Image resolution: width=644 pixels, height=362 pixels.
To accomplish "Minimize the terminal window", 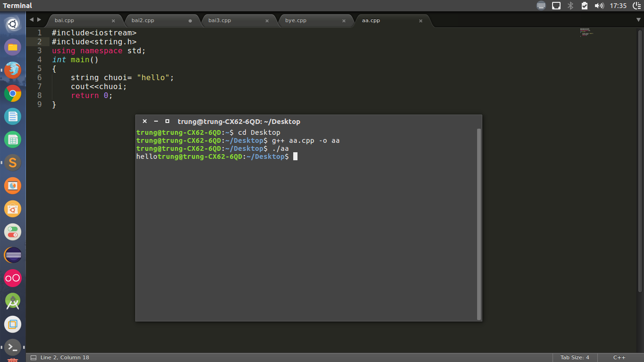I will (156, 121).
